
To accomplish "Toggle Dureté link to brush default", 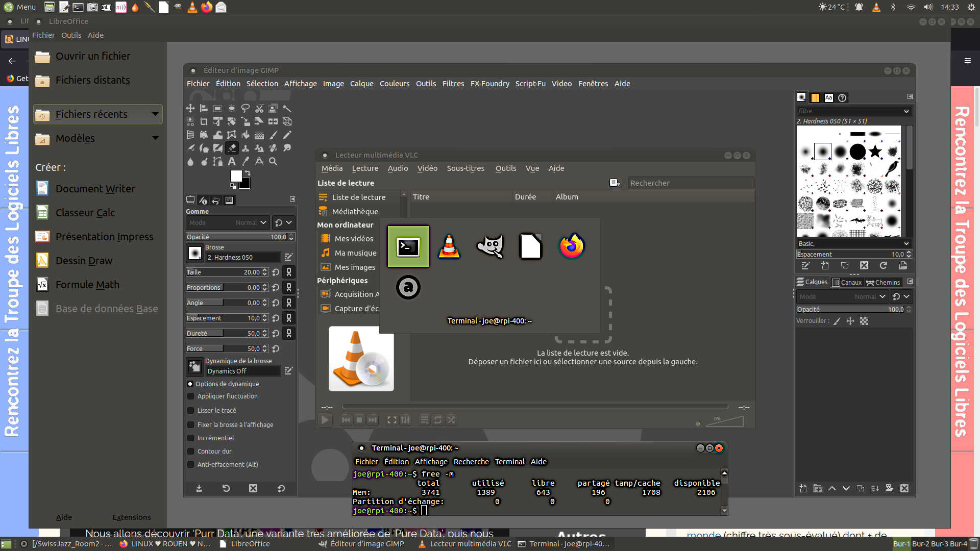I will (x=289, y=334).
